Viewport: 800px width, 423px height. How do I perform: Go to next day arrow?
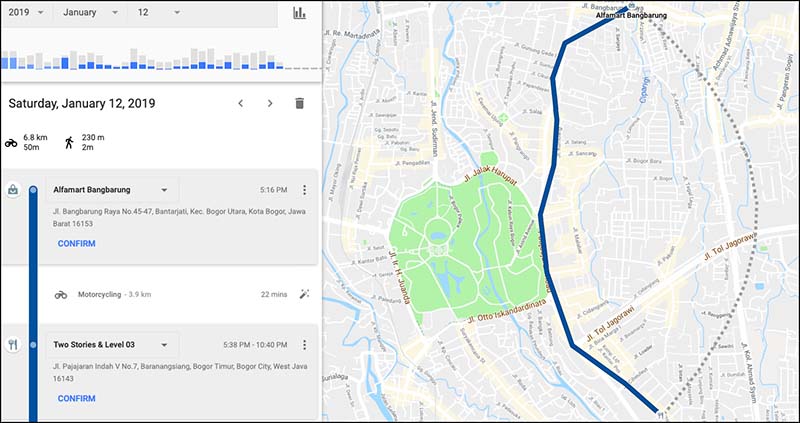270,104
